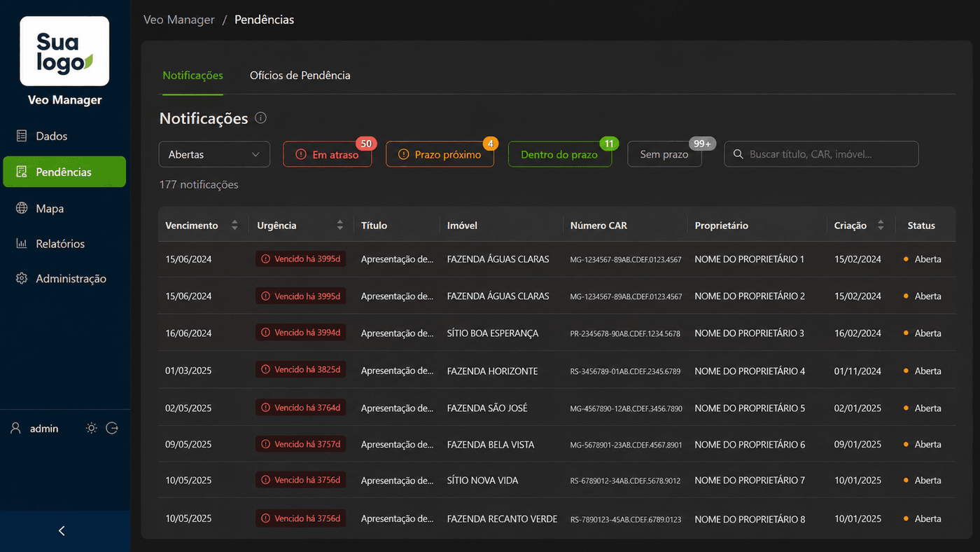The height and width of the screenshot is (552, 980).
Task: Select SÍTIO BOA ESPERANÇA cell
Action: coord(493,333)
